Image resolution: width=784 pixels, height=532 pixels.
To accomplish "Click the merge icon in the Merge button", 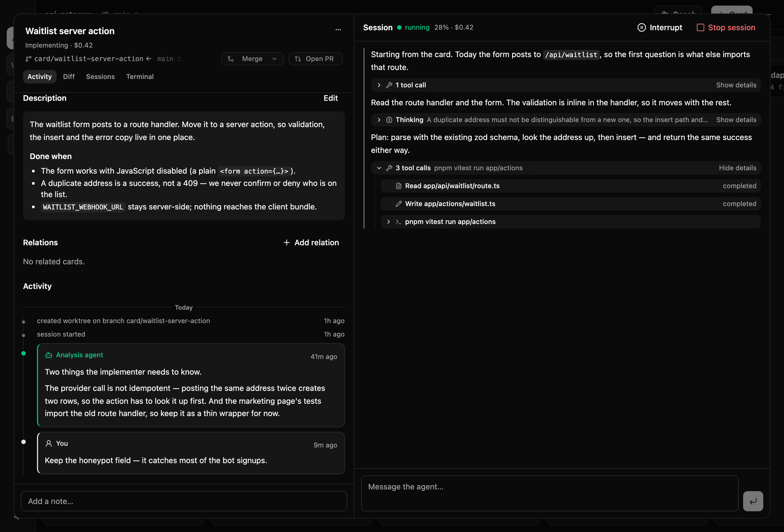I will coord(231,59).
